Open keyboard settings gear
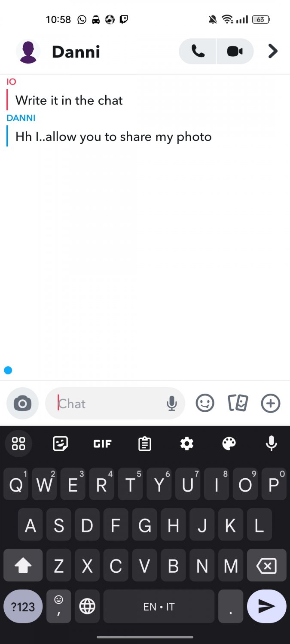 [187, 444]
